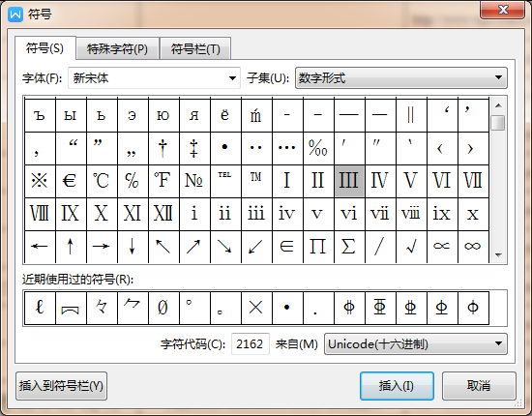The width and height of the screenshot is (532, 416).
Task: Select the highlighted Roman numeral Ⅲ
Action: tap(349, 181)
